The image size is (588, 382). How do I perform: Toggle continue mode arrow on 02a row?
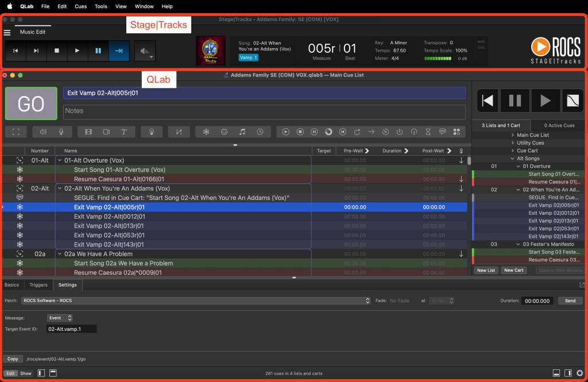pos(461,254)
